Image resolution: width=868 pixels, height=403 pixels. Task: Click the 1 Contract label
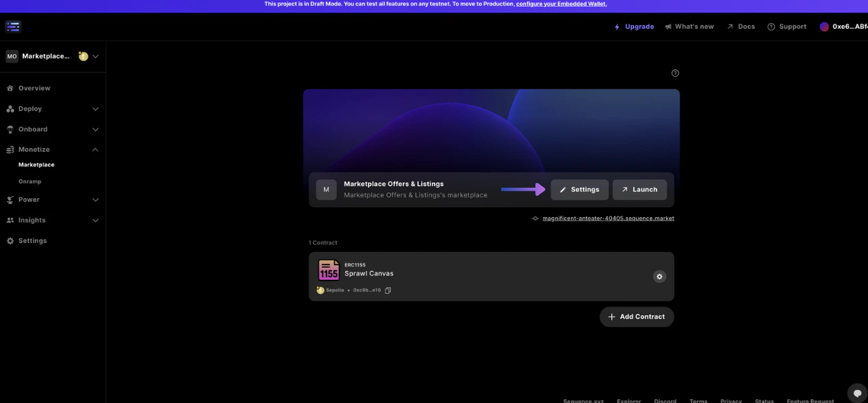(x=323, y=242)
